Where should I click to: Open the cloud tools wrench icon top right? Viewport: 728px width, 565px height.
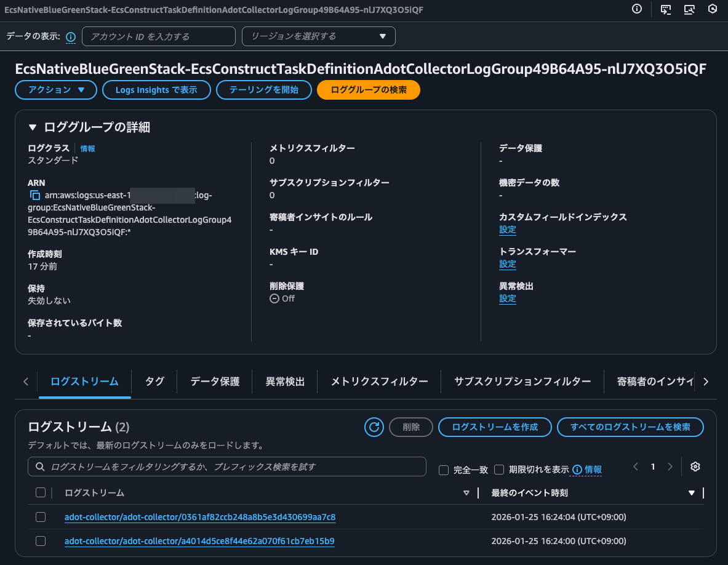tap(689, 9)
